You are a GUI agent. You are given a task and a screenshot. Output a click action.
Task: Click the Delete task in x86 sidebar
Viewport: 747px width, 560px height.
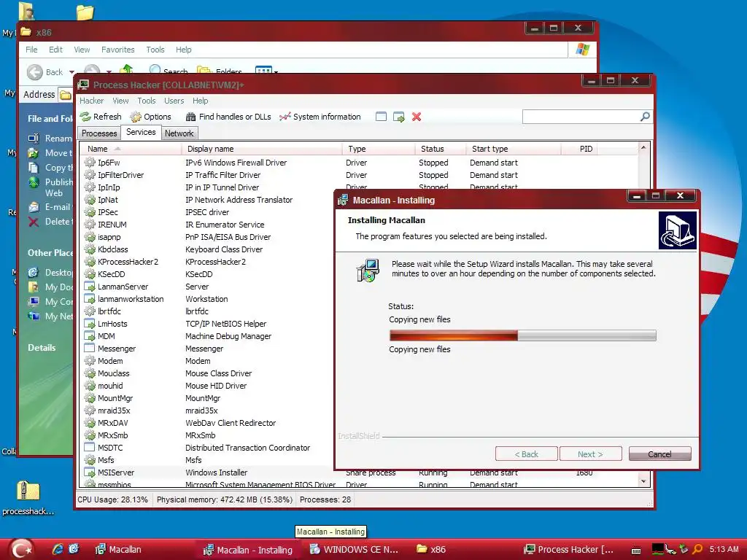coord(50,222)
